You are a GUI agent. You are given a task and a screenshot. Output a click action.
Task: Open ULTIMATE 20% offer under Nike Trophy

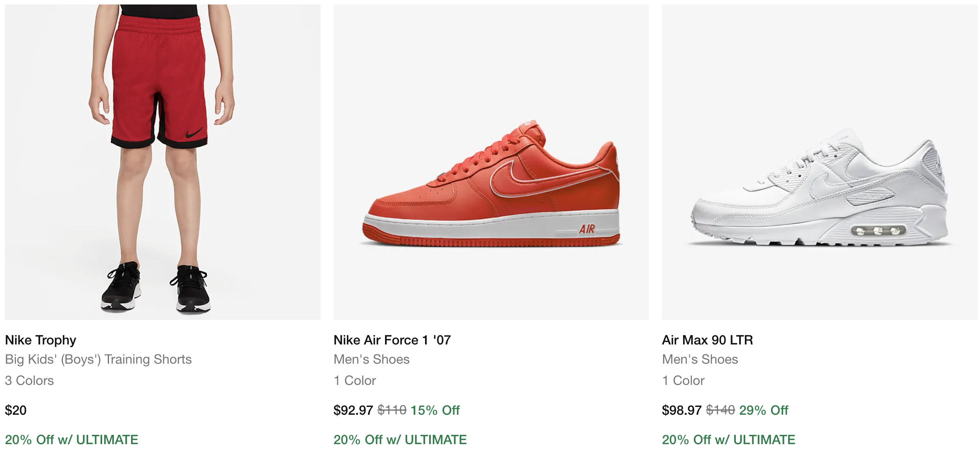pos(71,440)
